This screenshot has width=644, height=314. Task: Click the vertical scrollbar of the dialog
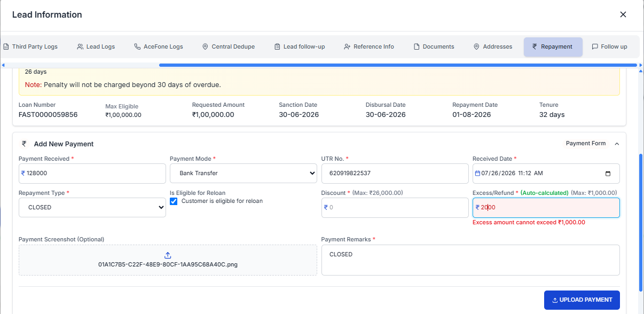click(x=641, y=223)
